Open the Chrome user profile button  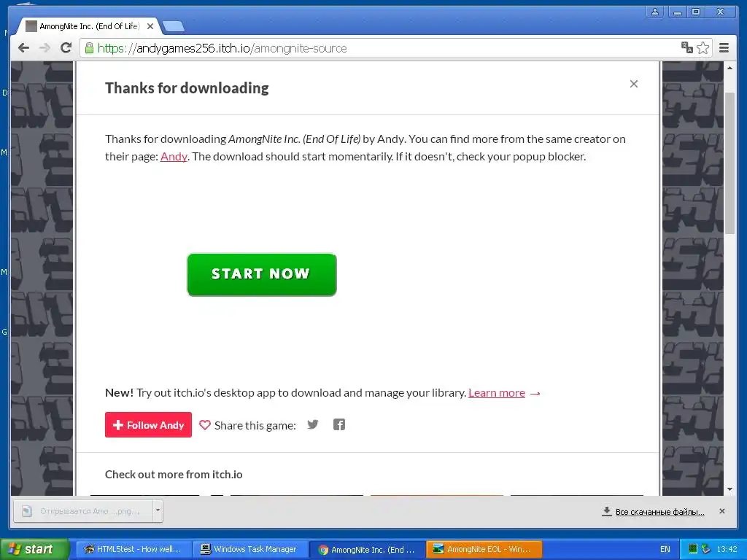655,12
